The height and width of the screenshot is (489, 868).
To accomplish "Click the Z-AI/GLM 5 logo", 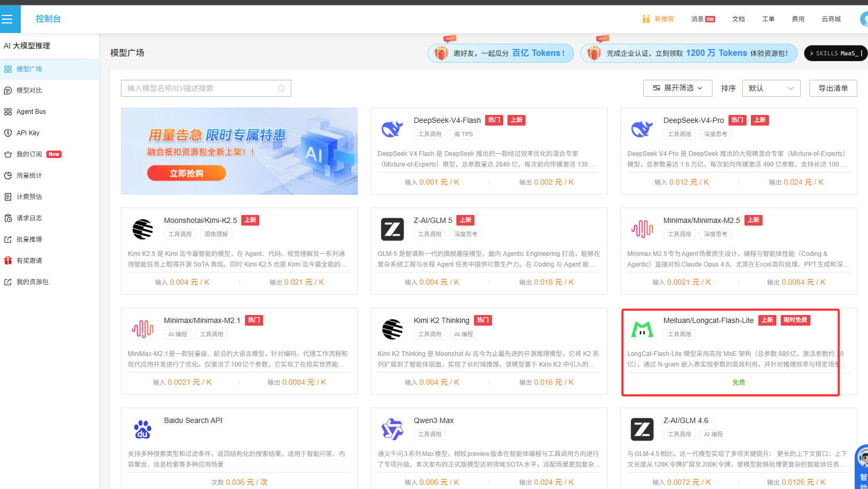I will coord(392,229).
